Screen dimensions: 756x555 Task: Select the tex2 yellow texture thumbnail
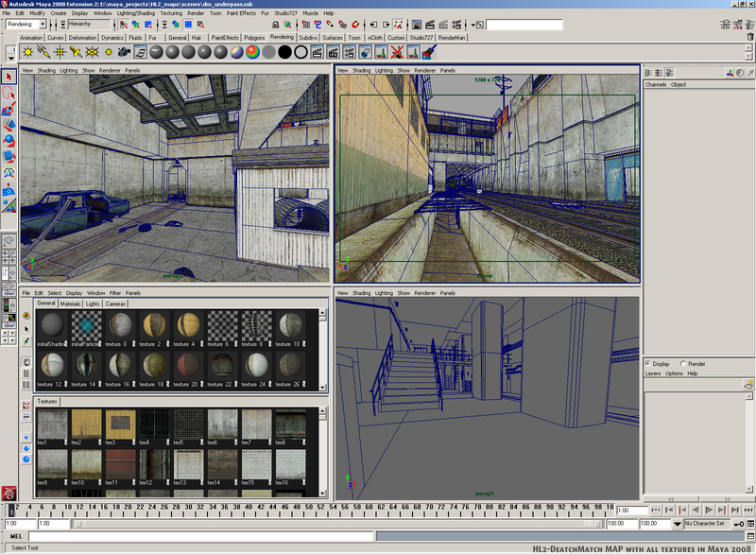tap(87, 425)
